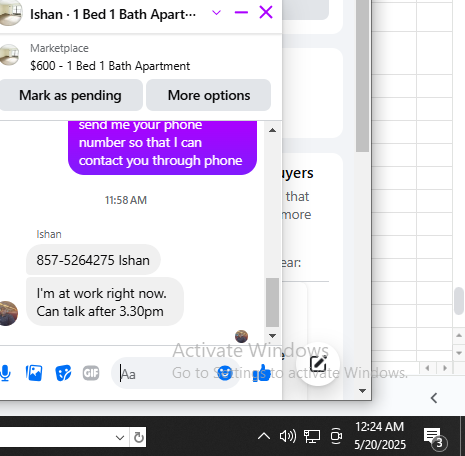Click the chat scrollbar down arrow
465x456 pixels.
pos(272,336)
